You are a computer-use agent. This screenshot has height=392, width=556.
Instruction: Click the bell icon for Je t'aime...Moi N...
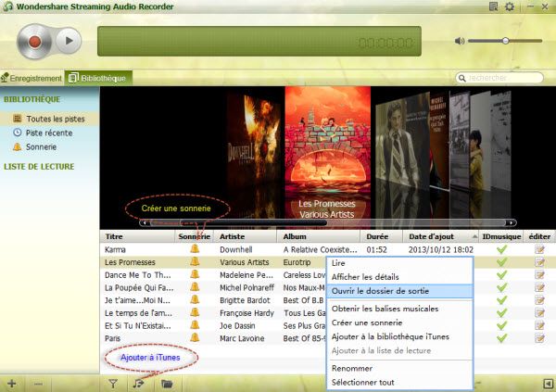pos(195,300)
